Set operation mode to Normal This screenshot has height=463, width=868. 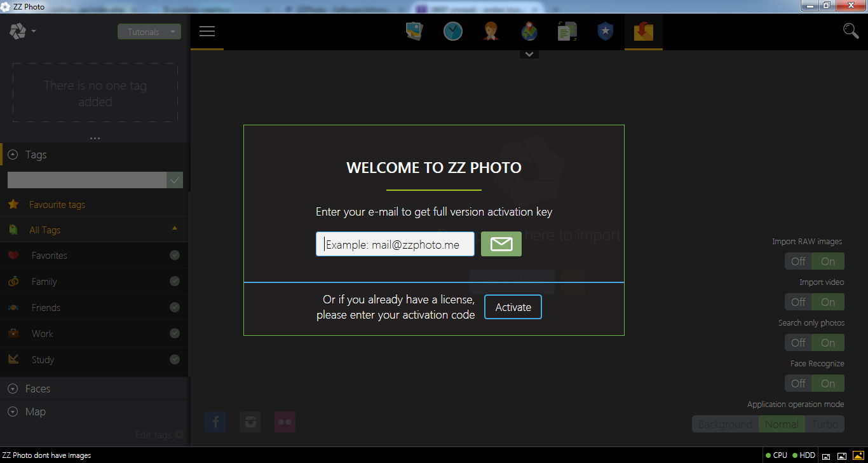click(x=782, y=424)
